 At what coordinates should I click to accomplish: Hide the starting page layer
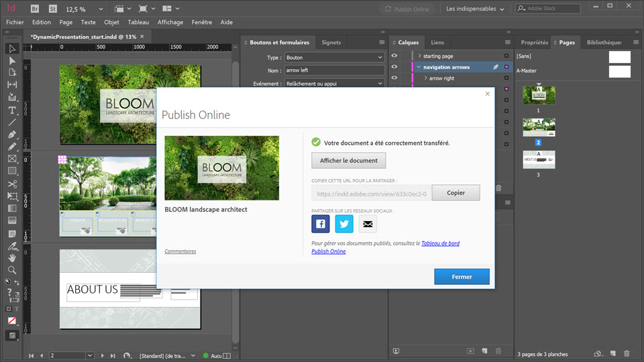coord(394,56)
